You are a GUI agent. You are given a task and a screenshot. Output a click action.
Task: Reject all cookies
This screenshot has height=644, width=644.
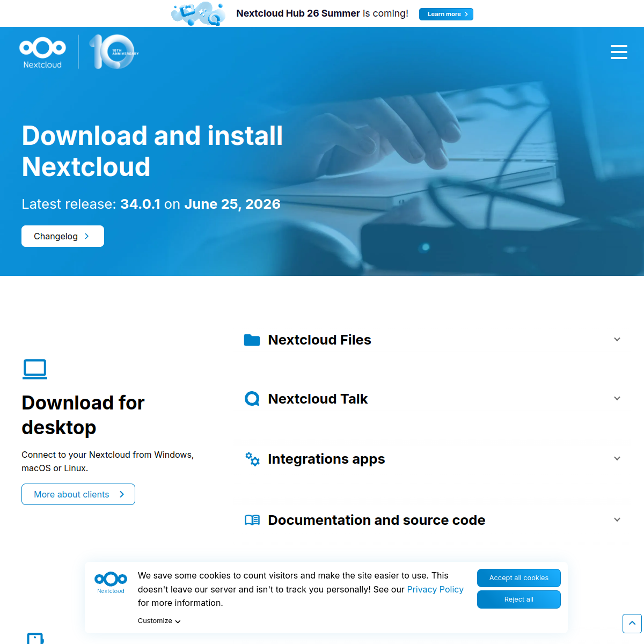[519, 599]
